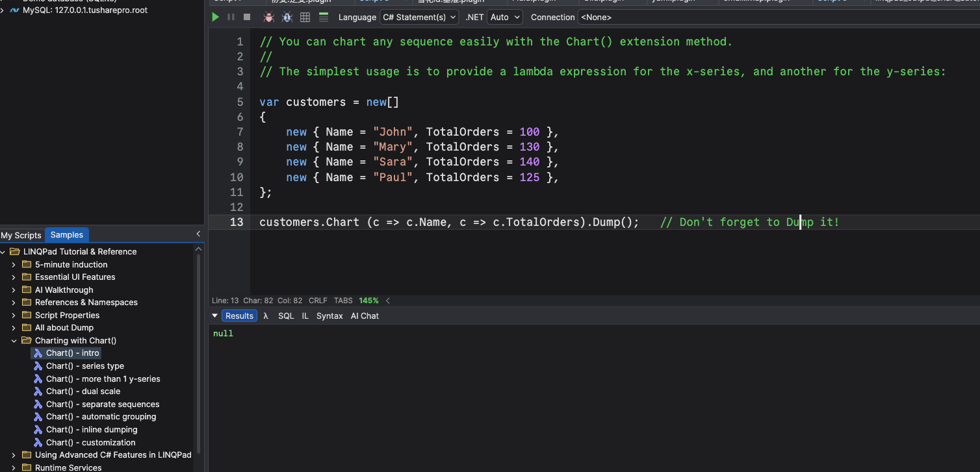Collapse the Charting with Chart() folder
This screenshot has height=472, width=980.
click(14, 340)
